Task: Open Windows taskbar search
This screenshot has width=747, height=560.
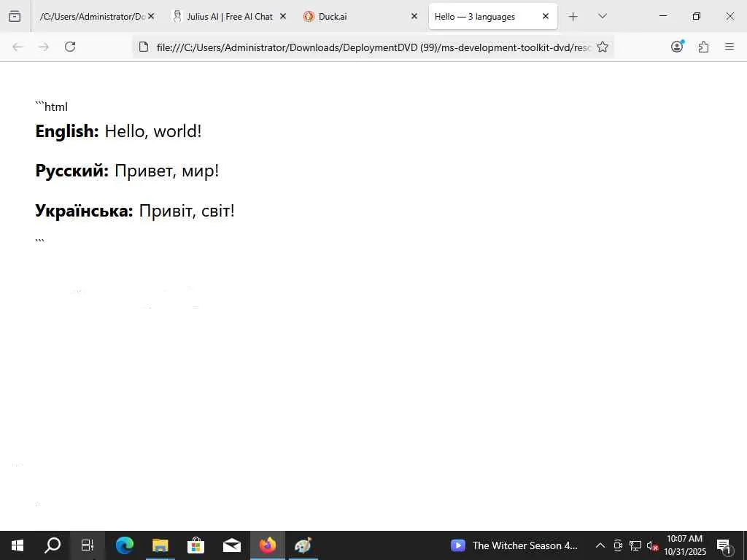Action: click(53, 545)
